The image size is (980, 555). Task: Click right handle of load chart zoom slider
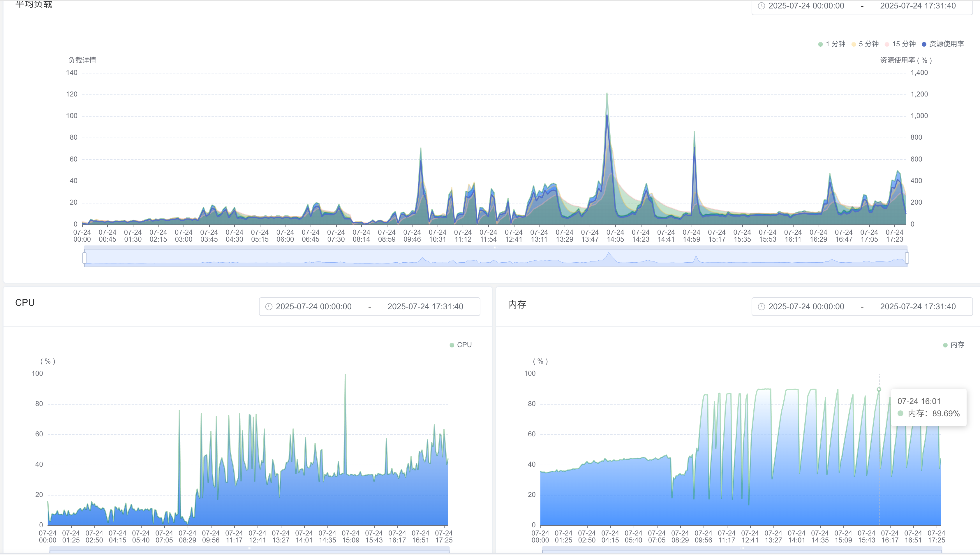coord(907,258)
